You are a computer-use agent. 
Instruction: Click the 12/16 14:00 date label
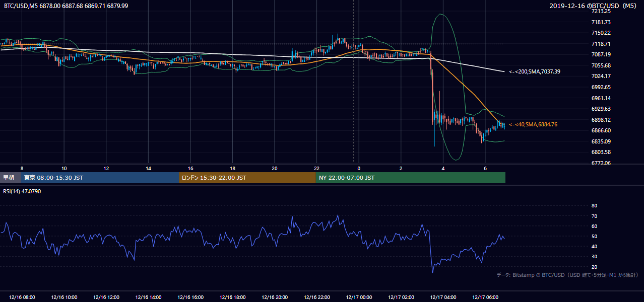click(148, 297)
